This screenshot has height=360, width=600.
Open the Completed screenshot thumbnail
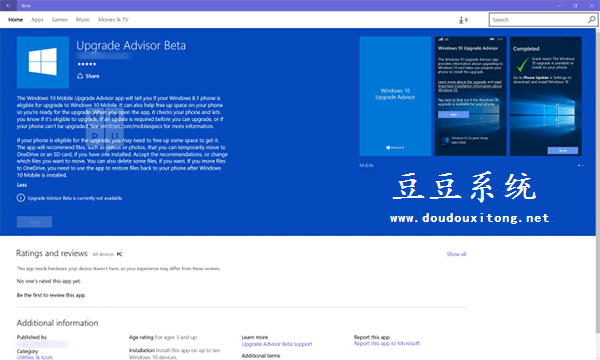point(546,96)
